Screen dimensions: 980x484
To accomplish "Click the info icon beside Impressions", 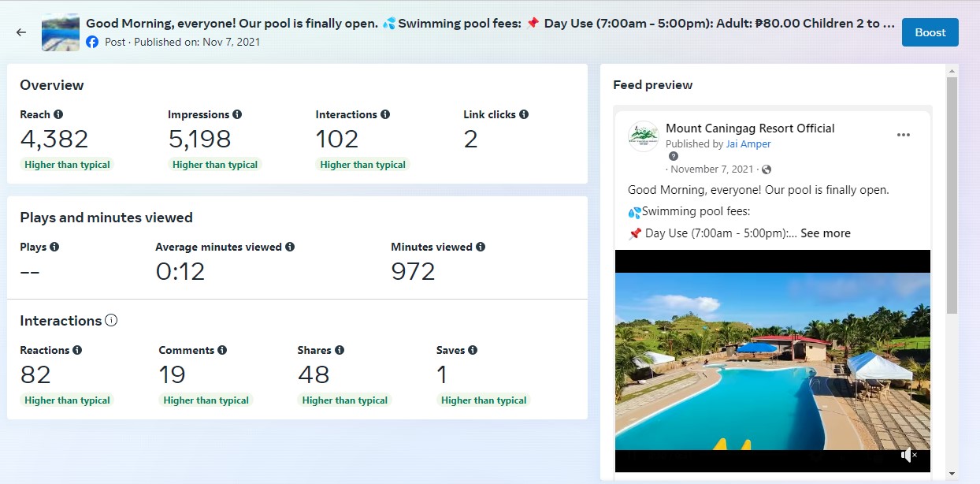I will coord(237,114).
